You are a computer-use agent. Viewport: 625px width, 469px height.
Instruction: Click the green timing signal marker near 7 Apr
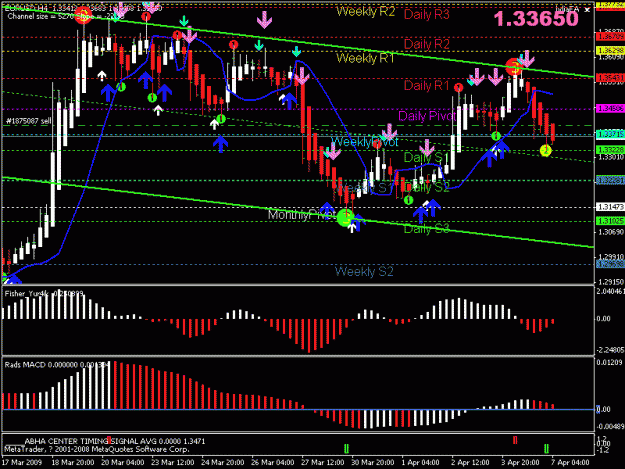546,448
